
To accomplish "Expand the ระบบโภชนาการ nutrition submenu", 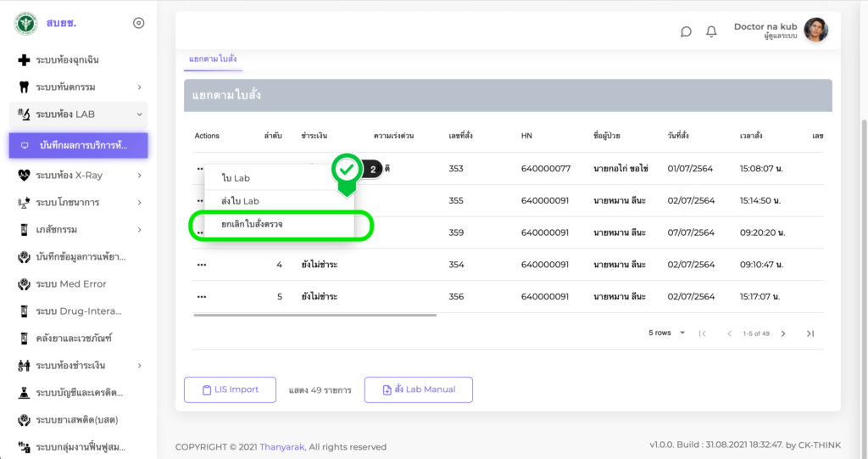I will click(x=139, y=203).
